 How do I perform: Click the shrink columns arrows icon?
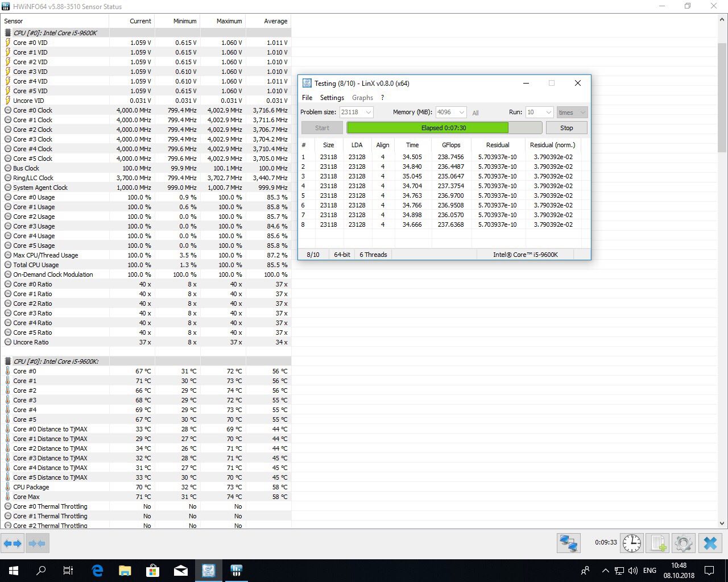click(37, 543)
